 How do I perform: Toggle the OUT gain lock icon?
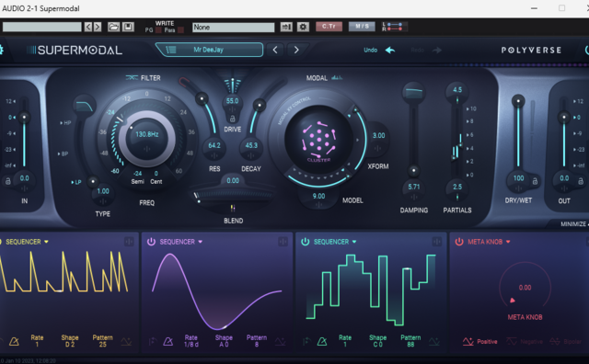pos(581,181)
